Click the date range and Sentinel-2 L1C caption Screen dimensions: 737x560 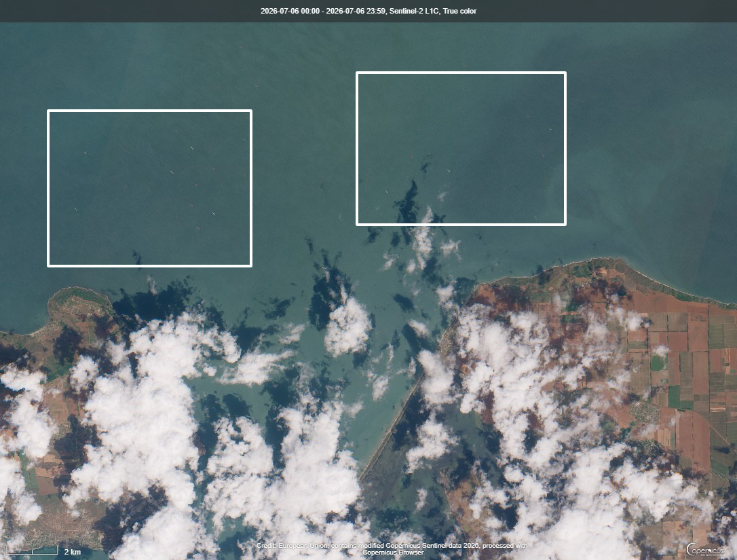click(x=368, y=11)
